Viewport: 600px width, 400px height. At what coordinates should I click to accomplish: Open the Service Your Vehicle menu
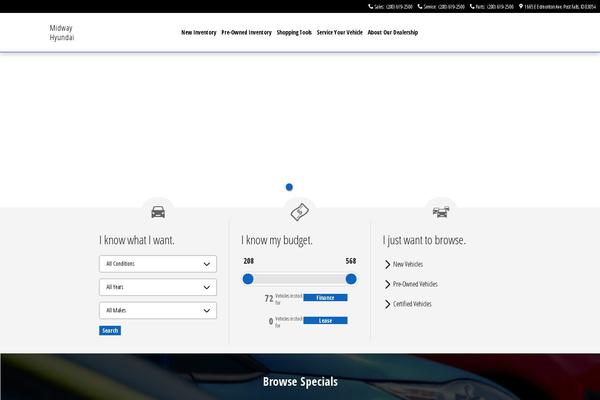tap(339, 33)
